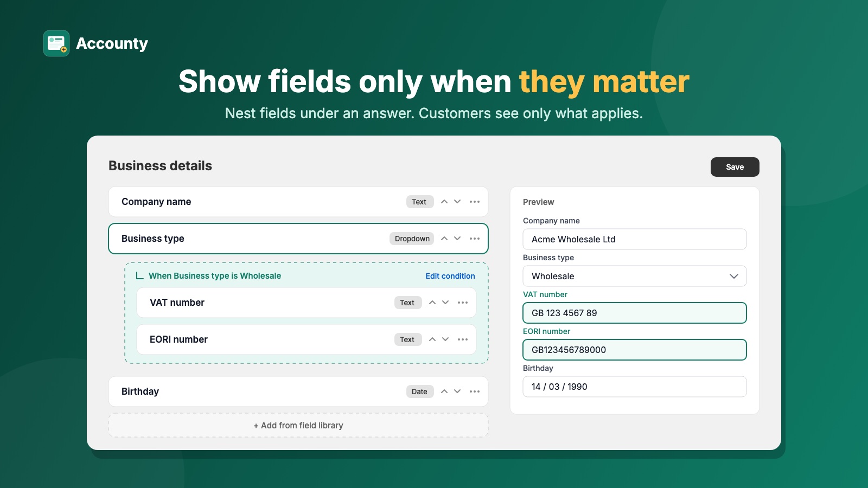Click the VAT number preview input
This screenshot has height=488, width=868.
(635, 313)
